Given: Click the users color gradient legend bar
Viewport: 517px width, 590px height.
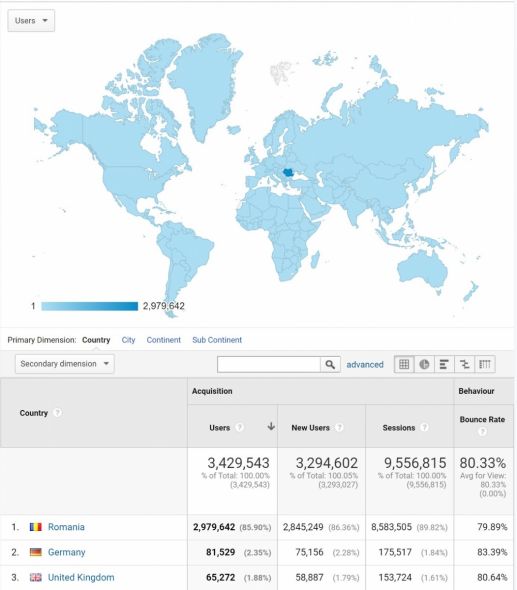Looking at the screenshot, I should click(x=90, y=306).
